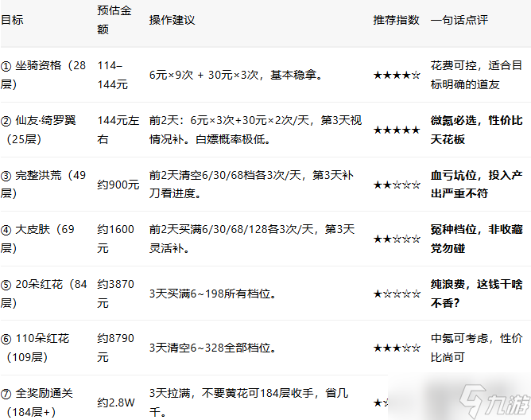The height and width of the screenshot is (420, 531).
Task: Select the ① 坐骑资格（28层） goal cell
Action: click(x=43, y=74)
